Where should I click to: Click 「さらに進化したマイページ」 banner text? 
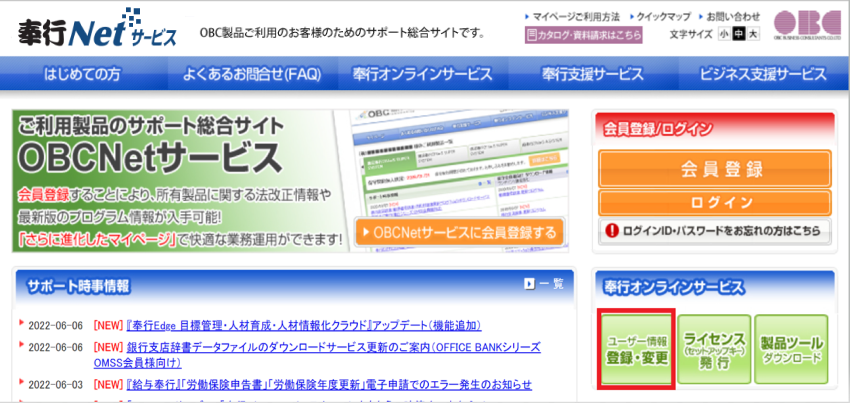(x=99, y=237)
